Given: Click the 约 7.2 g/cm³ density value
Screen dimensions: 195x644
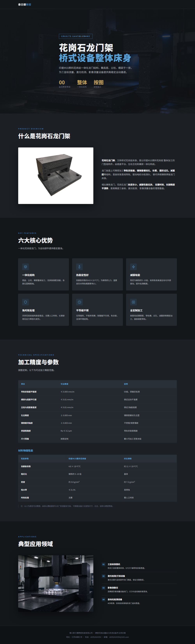Looking at the screenshot, I should 129,482.
